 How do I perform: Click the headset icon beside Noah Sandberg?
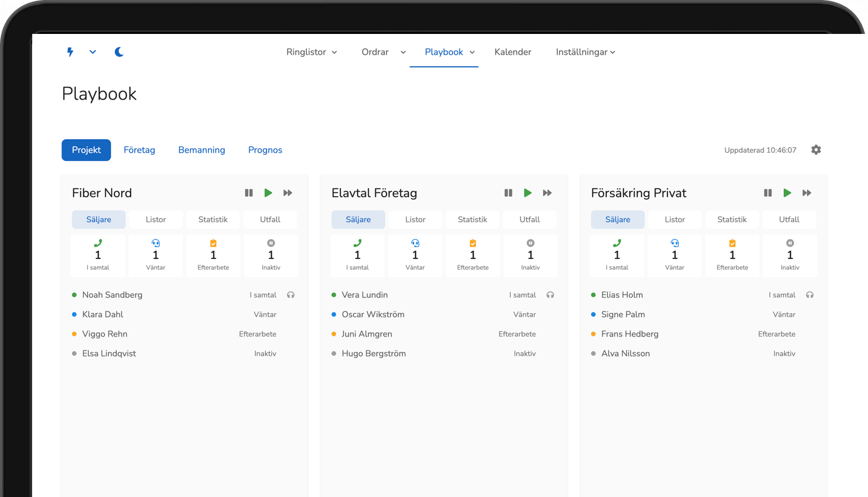point(290,295)
